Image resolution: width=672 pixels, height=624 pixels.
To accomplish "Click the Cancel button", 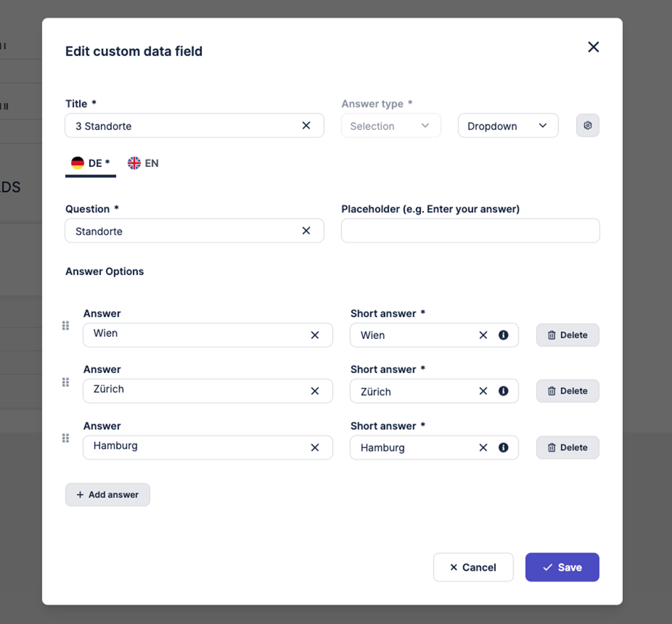I will click(x=473, y=567).
